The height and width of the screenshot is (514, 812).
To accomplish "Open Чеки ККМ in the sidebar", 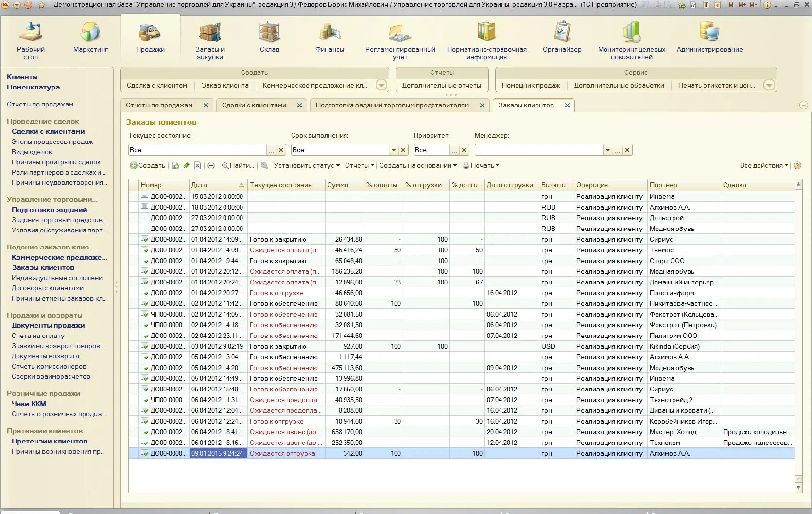I will 29,404.
